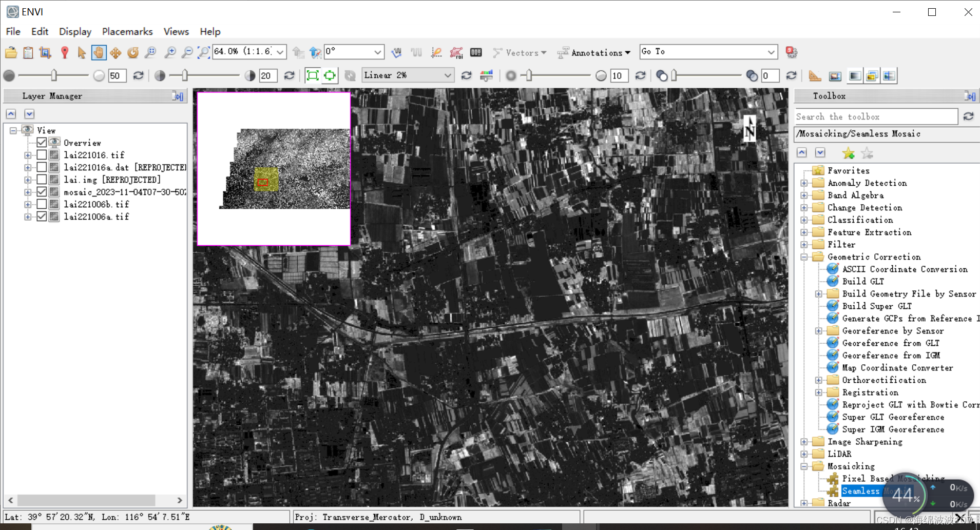Viewport: 980px width, 530px height.
Task: Click the transparency slider handle
Action: pyautogui.click(x=674, y=75)
